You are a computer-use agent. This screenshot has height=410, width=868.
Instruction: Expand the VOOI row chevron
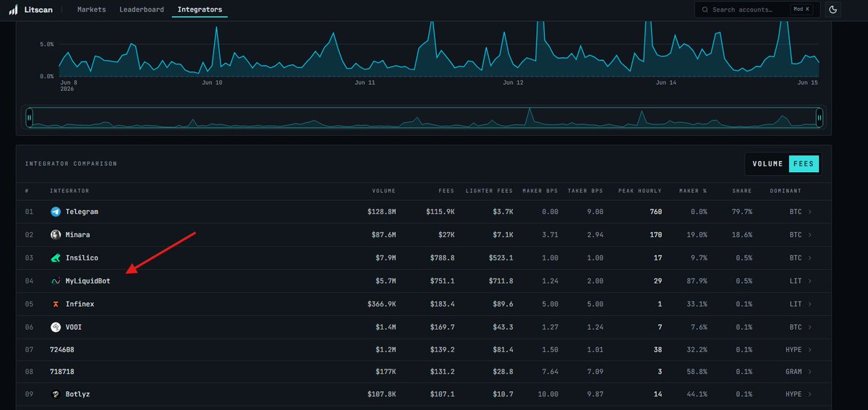click(809, 328)
